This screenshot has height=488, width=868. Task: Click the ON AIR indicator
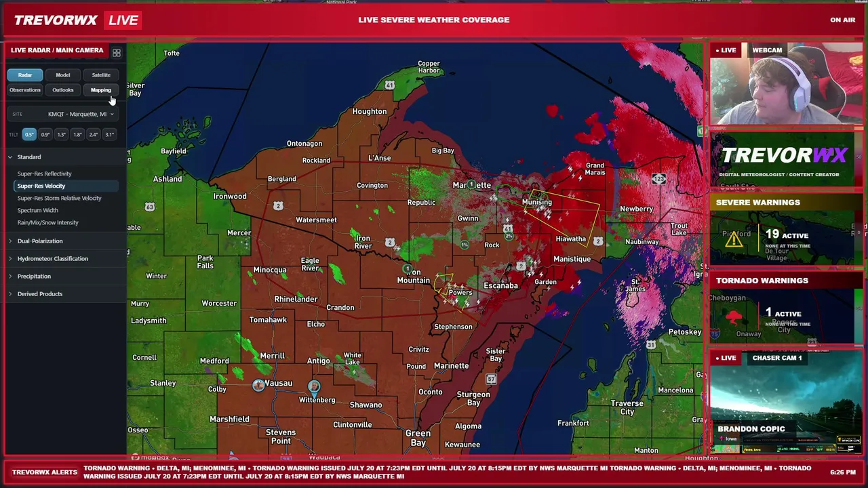coord(842,20)
